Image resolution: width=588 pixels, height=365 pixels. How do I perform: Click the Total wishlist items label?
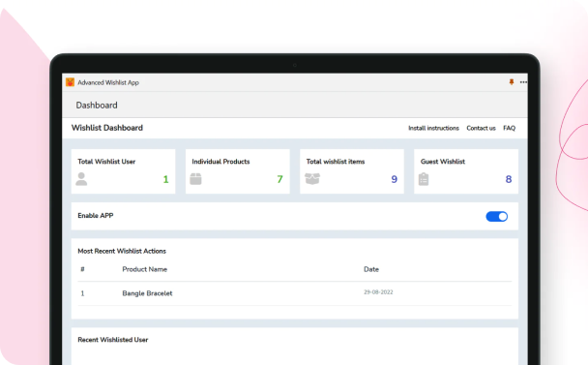click(336, 162)
